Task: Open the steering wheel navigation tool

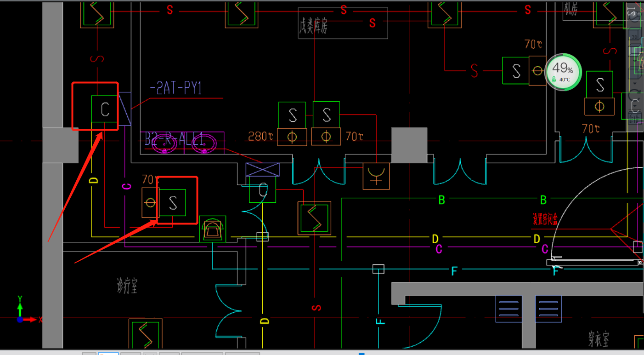Action: click(x=635, y=16)
